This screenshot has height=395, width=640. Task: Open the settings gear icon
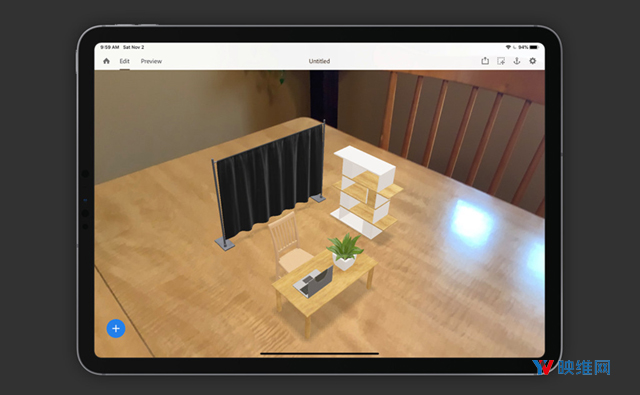(x=533, y=61)
